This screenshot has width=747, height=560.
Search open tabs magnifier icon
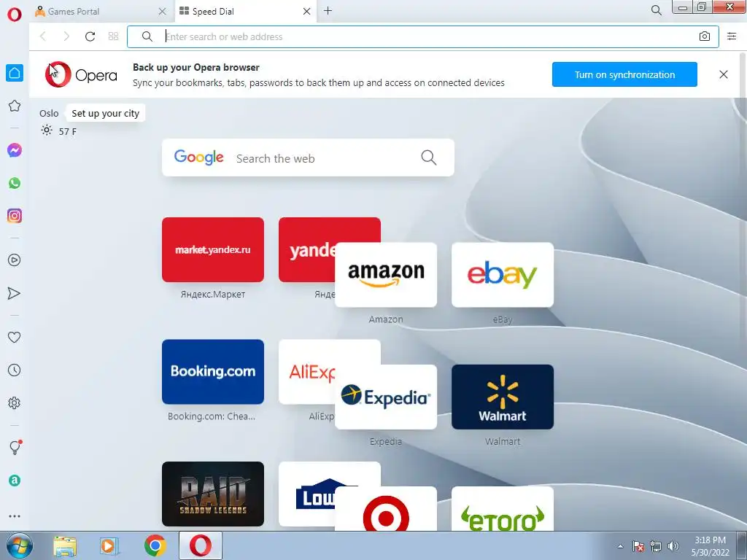pos(657,10)
